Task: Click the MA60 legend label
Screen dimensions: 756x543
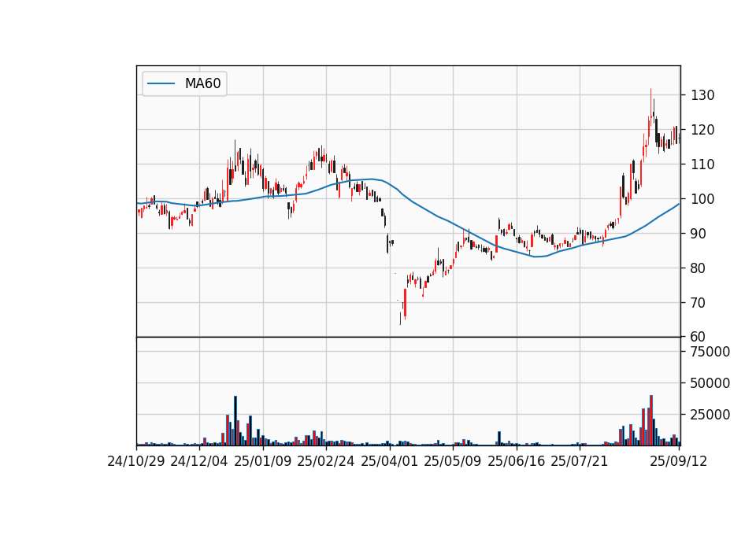Action: tap(202, 83)
